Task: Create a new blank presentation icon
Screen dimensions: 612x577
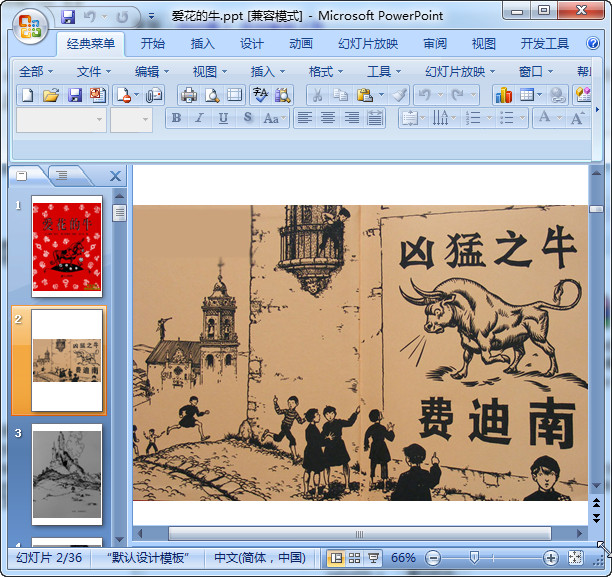Action: tap(28, 95)
